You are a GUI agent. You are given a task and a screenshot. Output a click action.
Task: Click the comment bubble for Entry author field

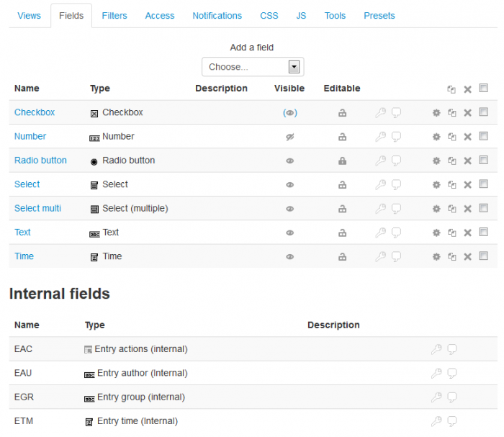(452, 373)
